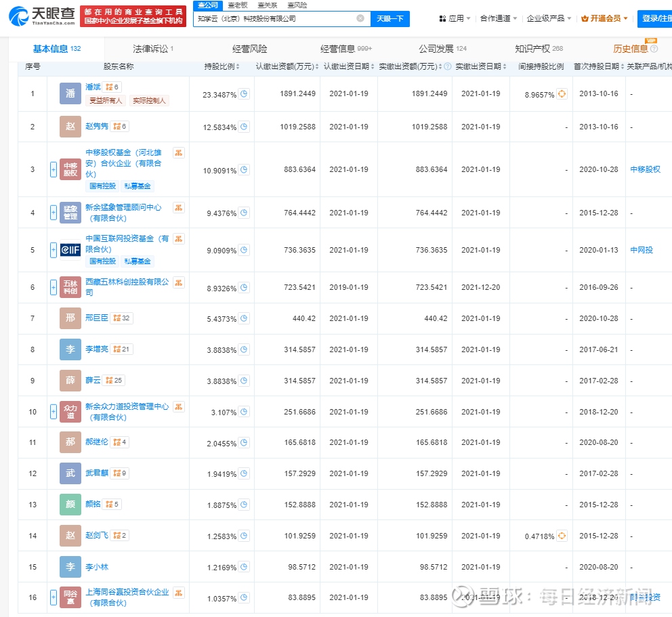The image size is (672, 617).
Task: Click 邢巨臣's related companies badge 32
Action: tap(122, 318)
